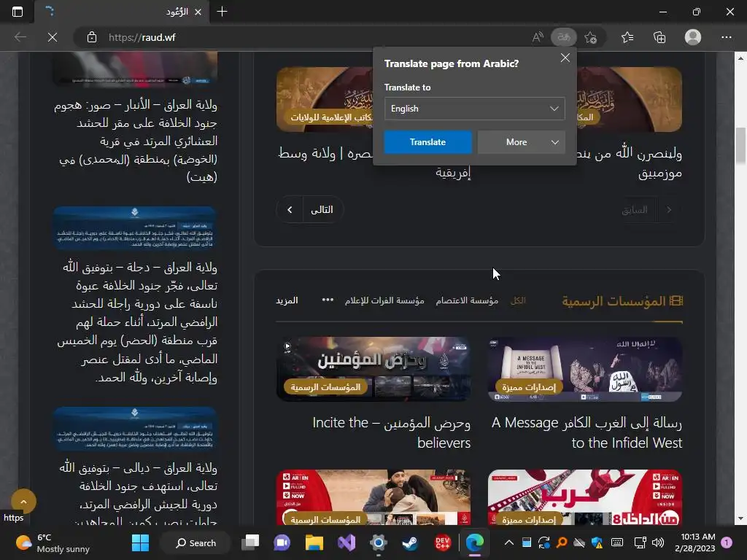Toggle the translate icon in the address bar
This screenshot has height=560, width=747.
click(564, 37)
